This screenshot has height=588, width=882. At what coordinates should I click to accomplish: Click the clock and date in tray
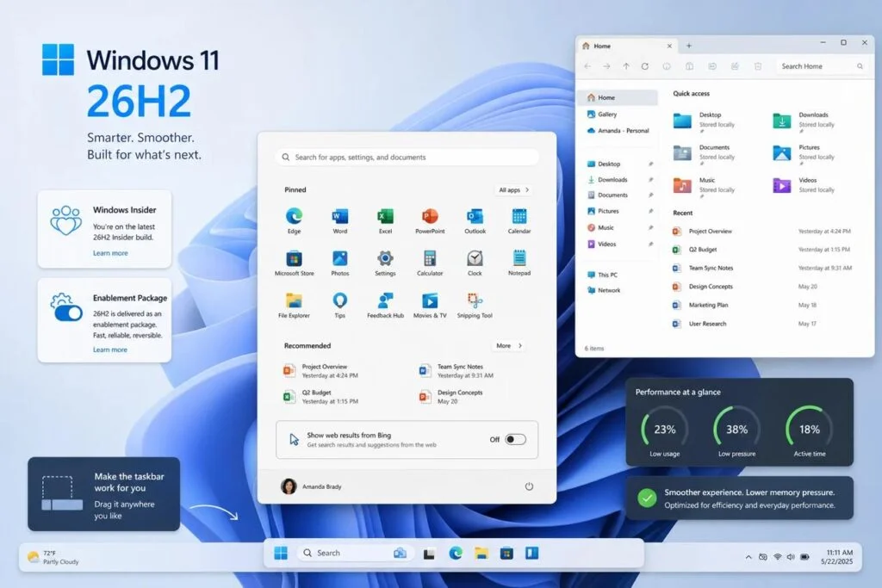tap(836, 557)
